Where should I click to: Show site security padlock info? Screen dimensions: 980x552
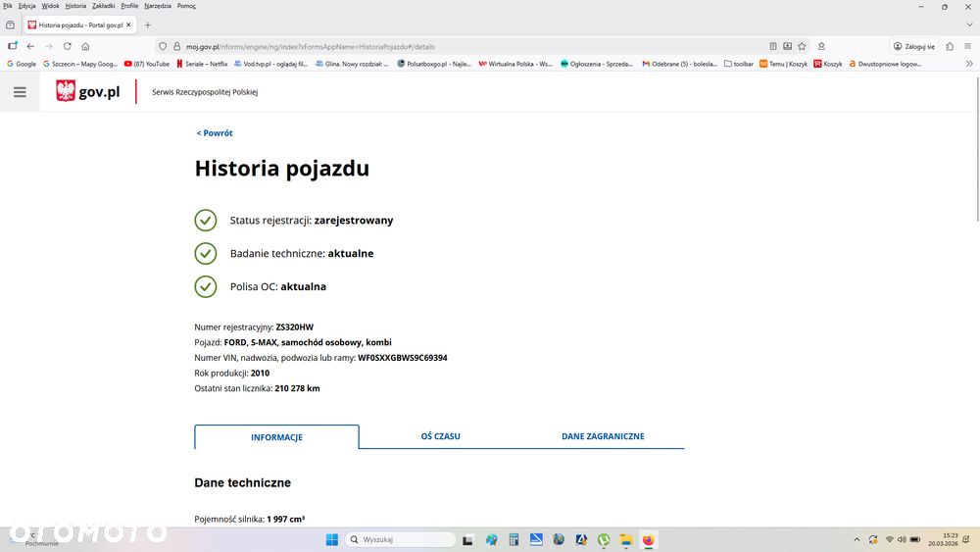coord(176,46)
